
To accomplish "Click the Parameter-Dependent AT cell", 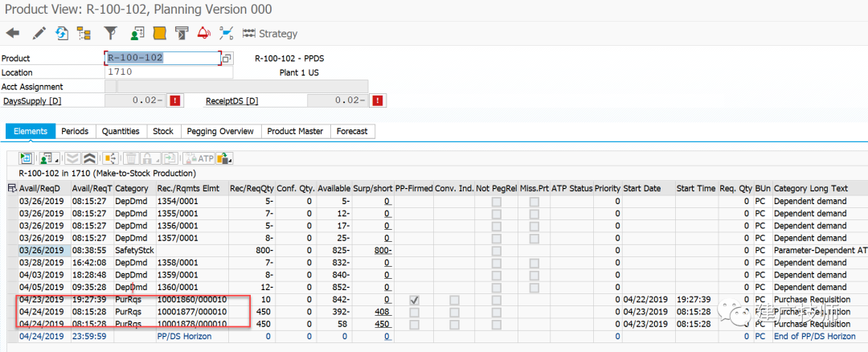I will click(821, 251).
